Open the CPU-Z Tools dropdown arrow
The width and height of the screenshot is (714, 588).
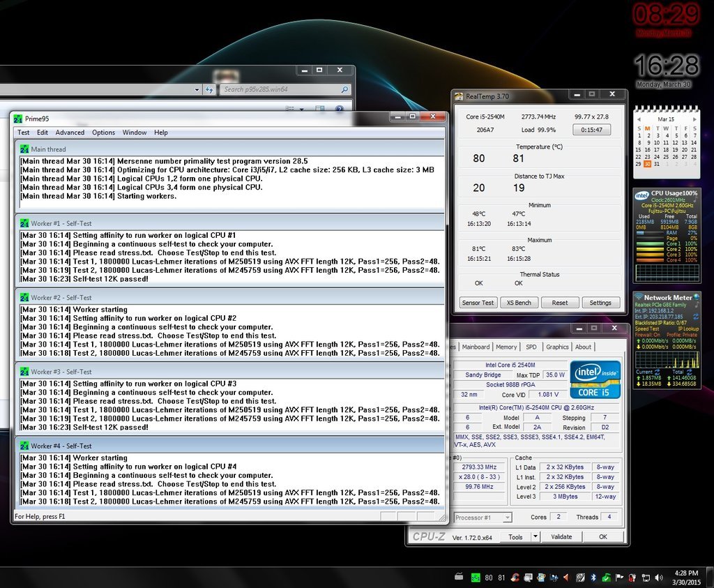pos(535,536)
